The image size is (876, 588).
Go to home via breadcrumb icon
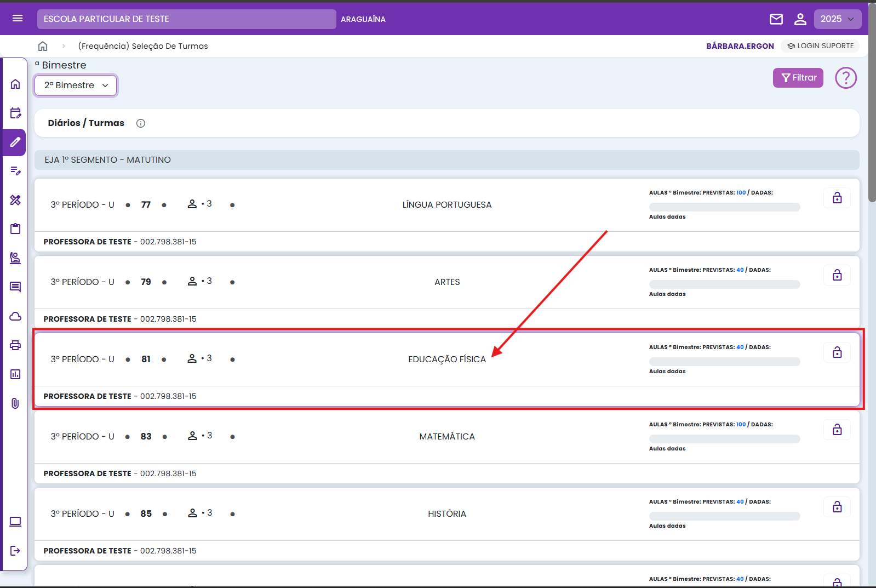pos(43,46)
